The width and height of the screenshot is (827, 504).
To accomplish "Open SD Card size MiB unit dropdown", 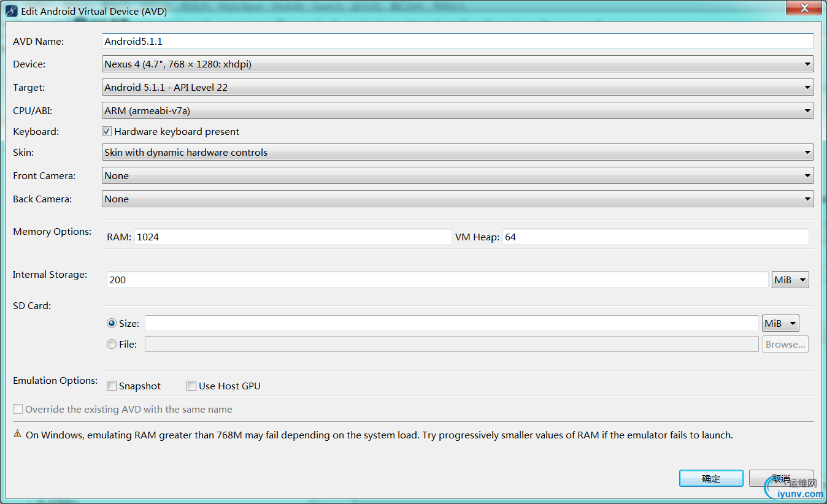I will click(x=780, y=323).
